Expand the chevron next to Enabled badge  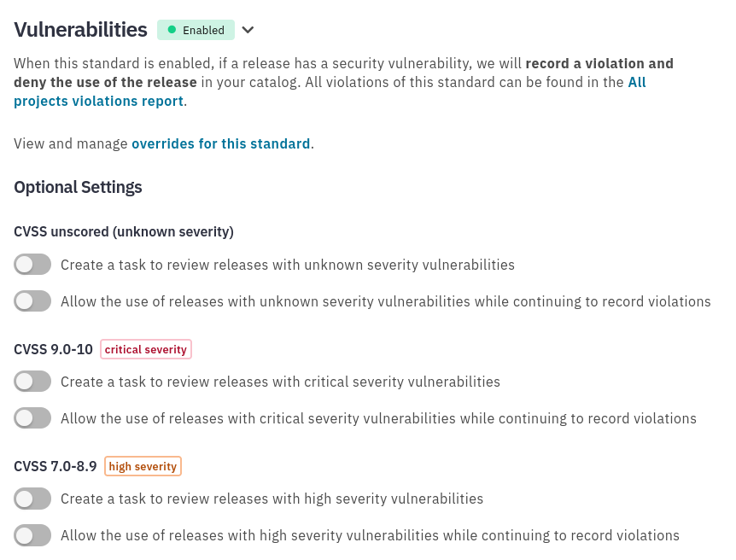(x=248, y=30)
